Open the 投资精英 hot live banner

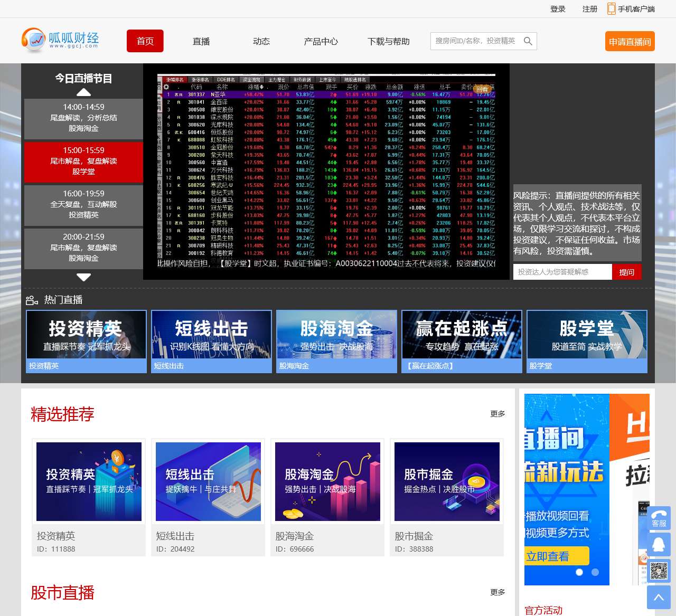86,342
